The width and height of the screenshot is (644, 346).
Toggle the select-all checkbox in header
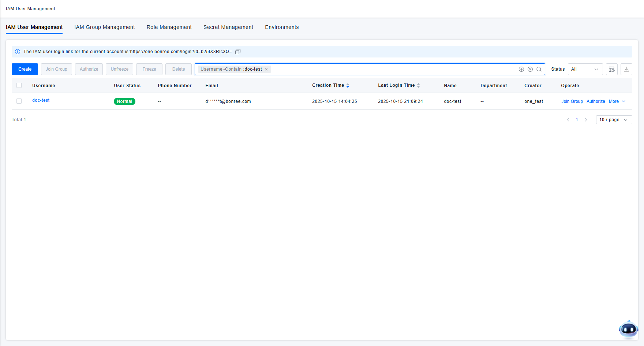(x=19, y=85)
